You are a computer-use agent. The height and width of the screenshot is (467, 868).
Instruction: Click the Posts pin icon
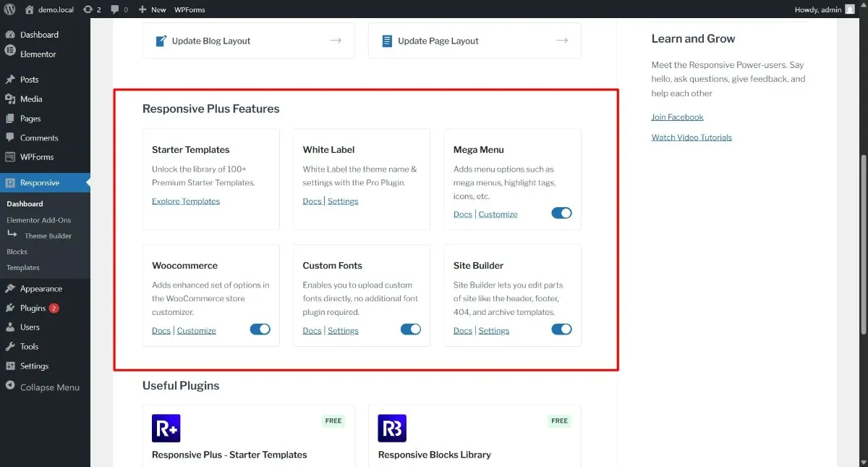(10, 79)
